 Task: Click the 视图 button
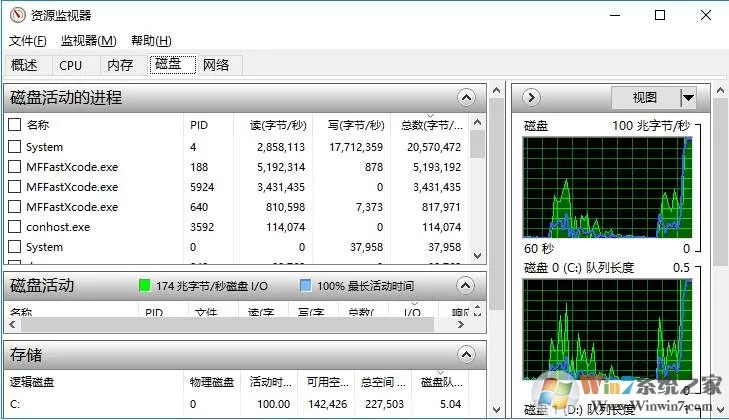[645, 98]
